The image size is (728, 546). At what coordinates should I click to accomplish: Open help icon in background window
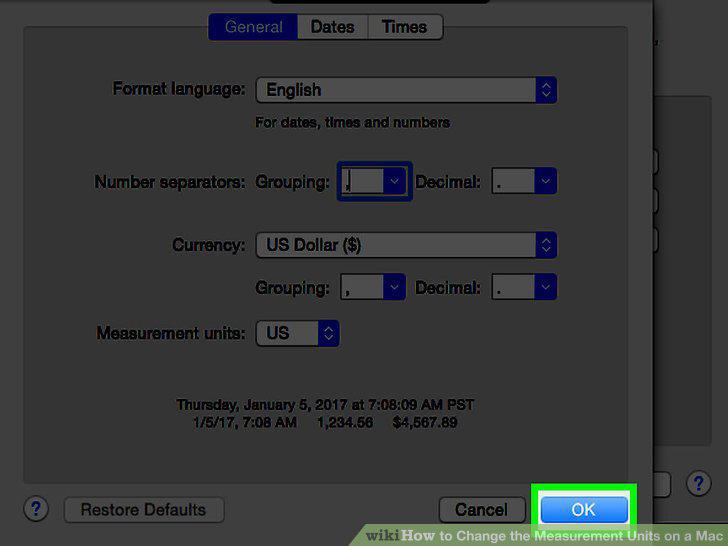point(698,484)
